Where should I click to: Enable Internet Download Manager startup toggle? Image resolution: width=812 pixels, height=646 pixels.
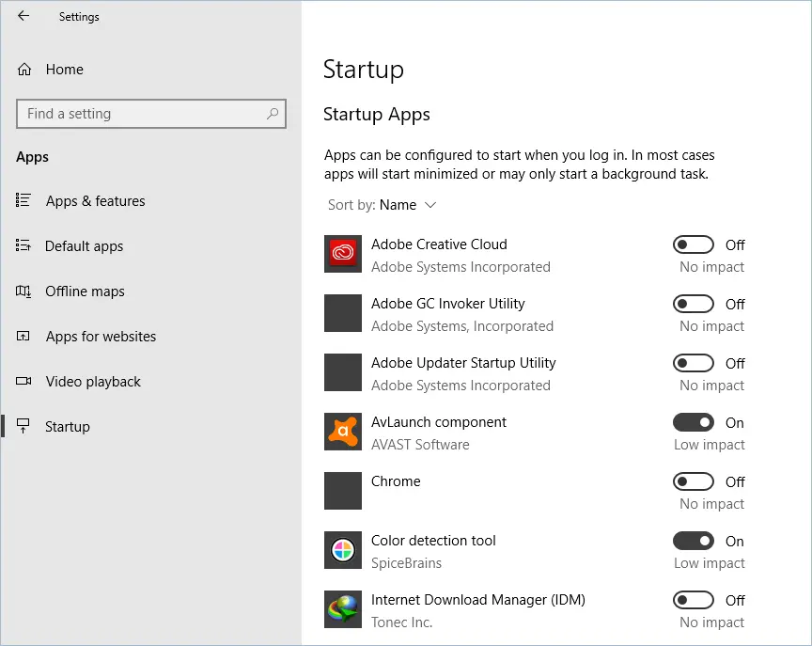coord(694,600)
